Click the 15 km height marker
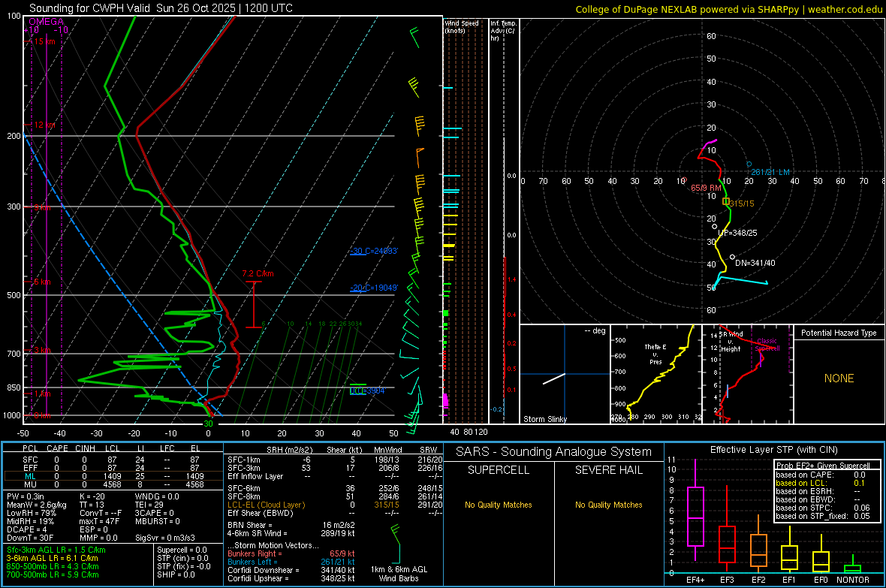886x588 pixels. 44,41
